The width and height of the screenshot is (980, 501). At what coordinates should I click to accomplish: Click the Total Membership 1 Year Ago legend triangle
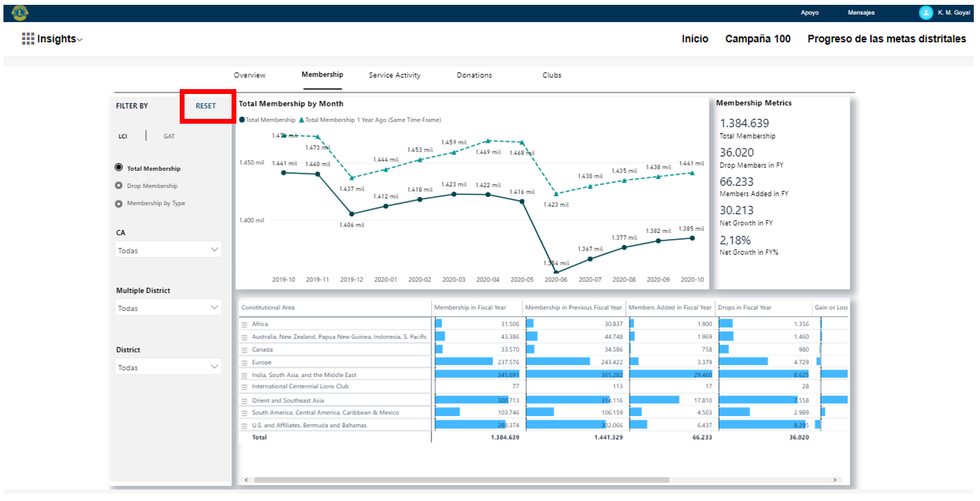tap(301, 120)
